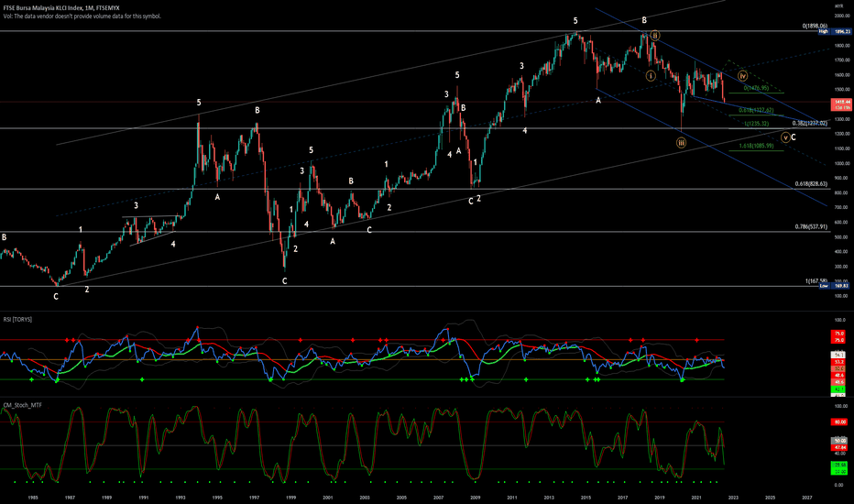854x504 pixels.
Task: Click the red 80.00 stochastic level tag
Action: coord(839,422)
